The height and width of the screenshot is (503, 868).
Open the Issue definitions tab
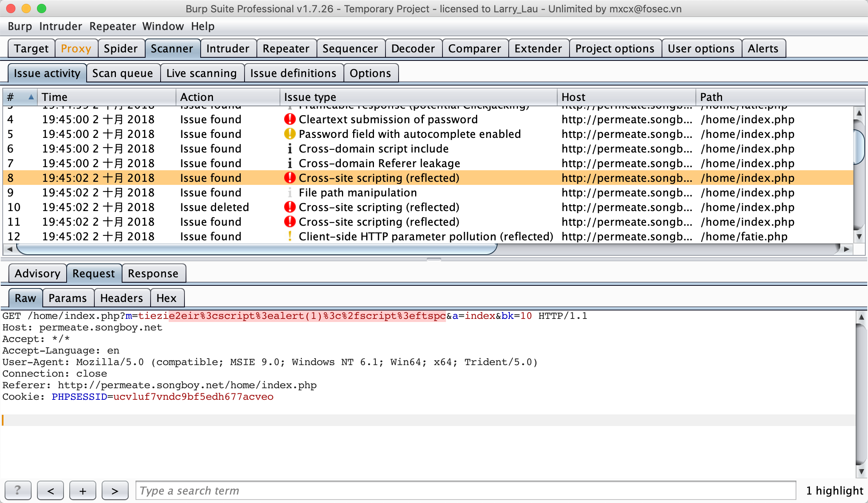click(293, 73)
